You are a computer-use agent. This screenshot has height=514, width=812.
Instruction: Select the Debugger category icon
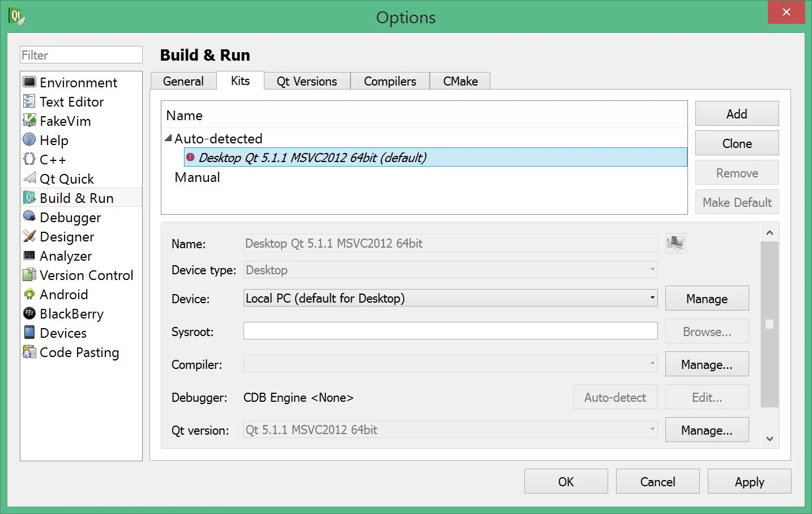(x=29, y=217)
